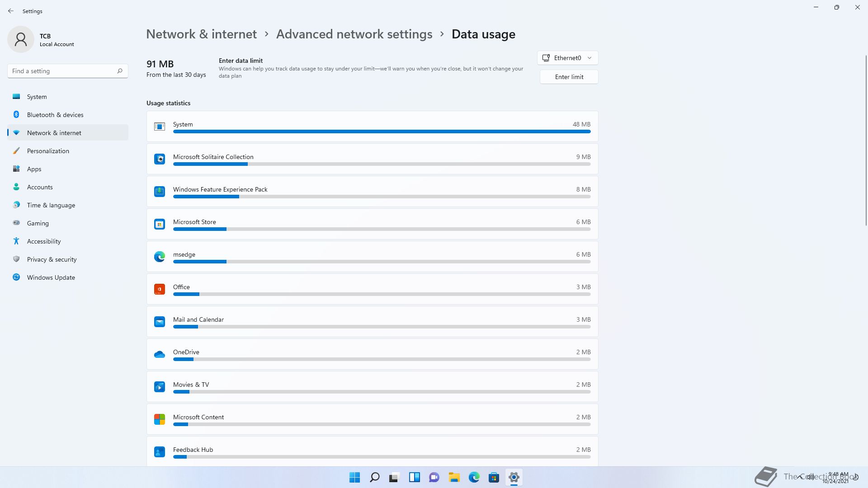
Task: Open System settings category
Action: 68,97
